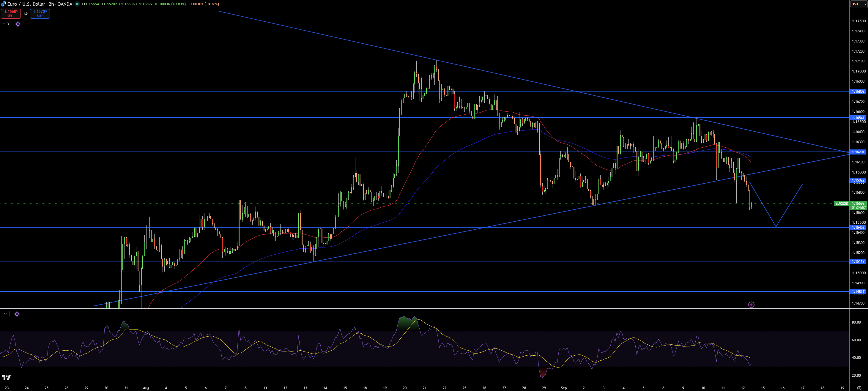Click the purple refresh icon in the RSI pane
The image size is (868, 391).
(17, 314)
